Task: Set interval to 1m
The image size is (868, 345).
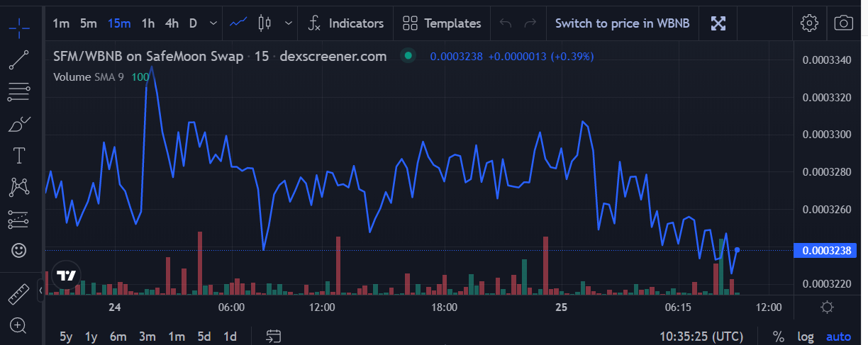Action: [x=61, y=23]
